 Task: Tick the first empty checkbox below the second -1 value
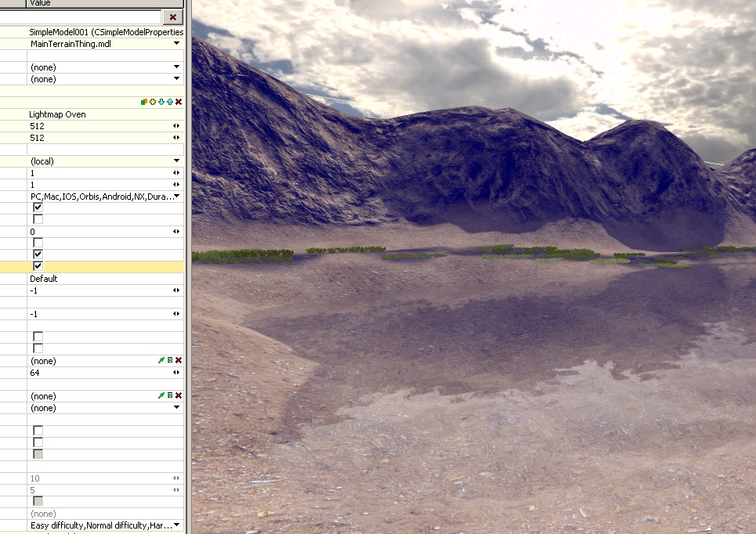(x=38, y=337)
